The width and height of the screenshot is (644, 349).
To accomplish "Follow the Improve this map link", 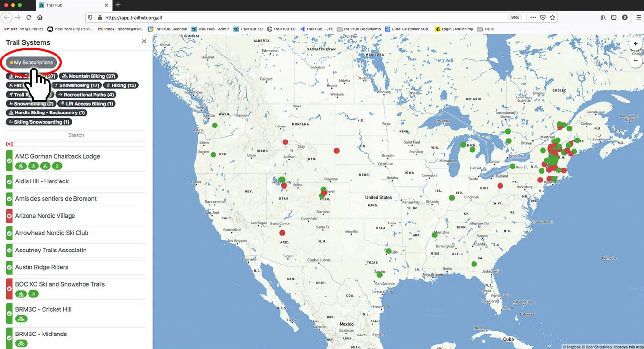I will 628,347.
